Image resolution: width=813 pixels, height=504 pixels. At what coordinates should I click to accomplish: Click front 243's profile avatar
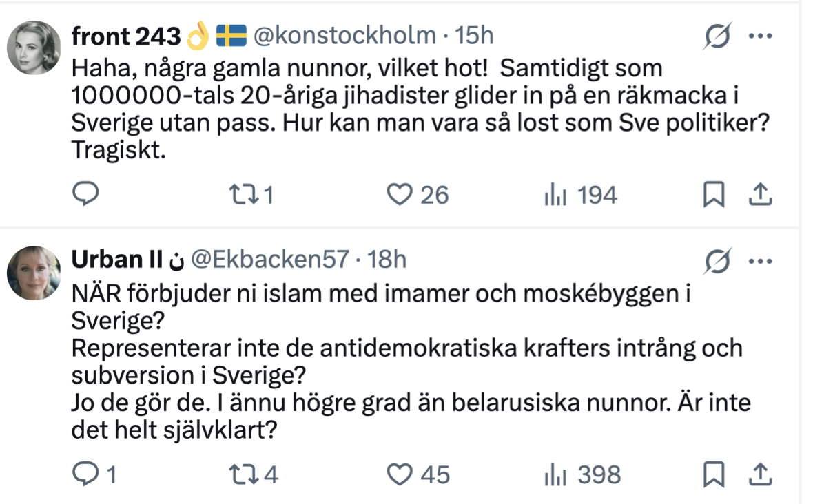pos(34,46)
